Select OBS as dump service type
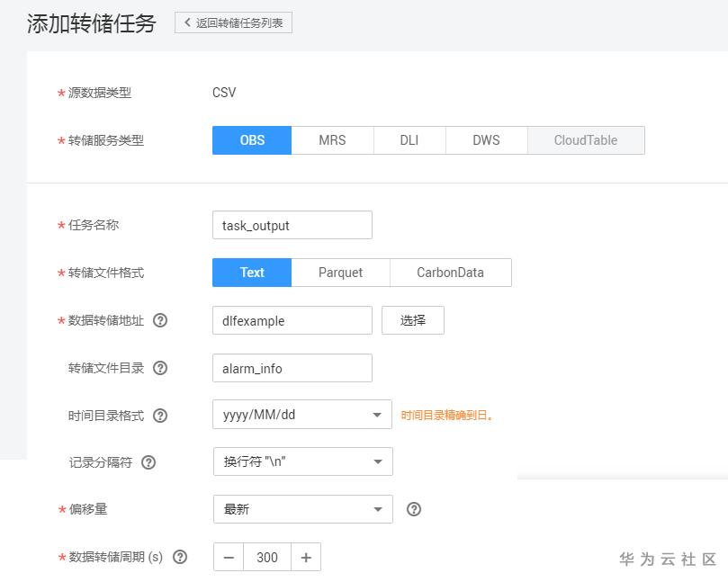This screenshot has height=582, width=728. [252, 140]
